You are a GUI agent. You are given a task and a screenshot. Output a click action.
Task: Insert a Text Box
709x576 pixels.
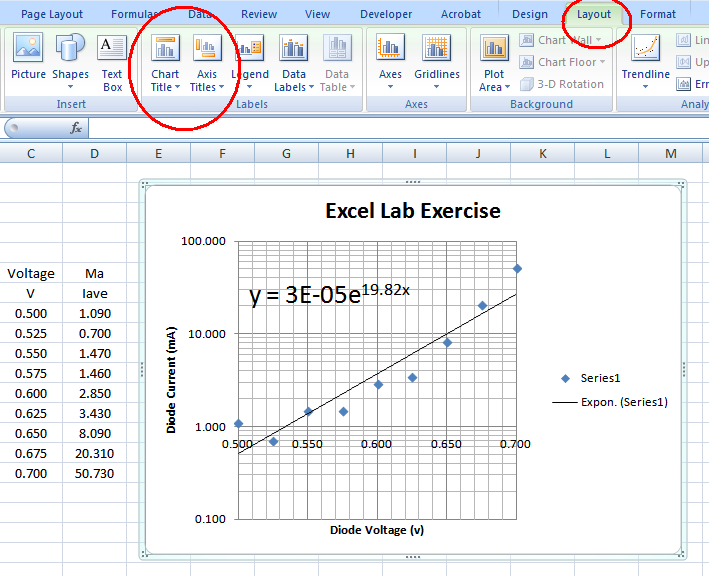pos(112,62)
